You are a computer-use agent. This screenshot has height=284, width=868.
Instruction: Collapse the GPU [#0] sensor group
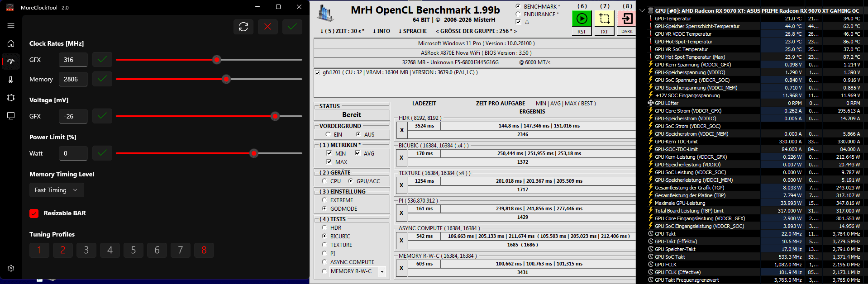tap(642, 10)
